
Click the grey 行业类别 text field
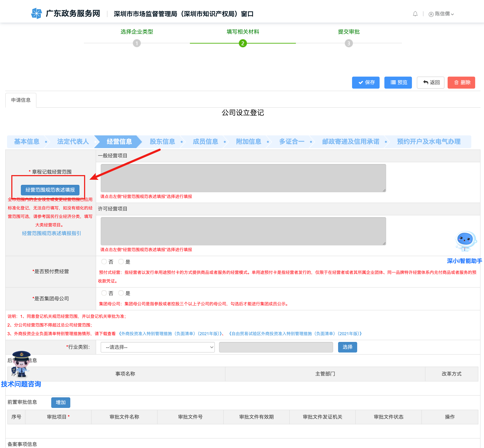276,347
